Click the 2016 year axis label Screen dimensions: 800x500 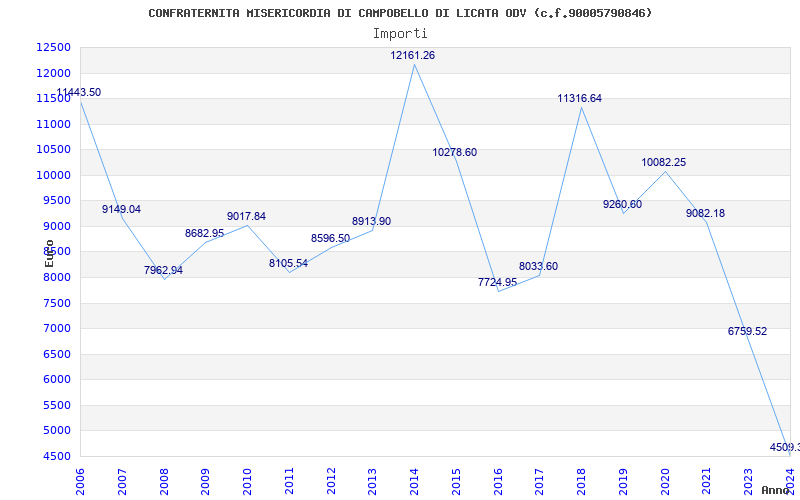(x=498, y=481)
